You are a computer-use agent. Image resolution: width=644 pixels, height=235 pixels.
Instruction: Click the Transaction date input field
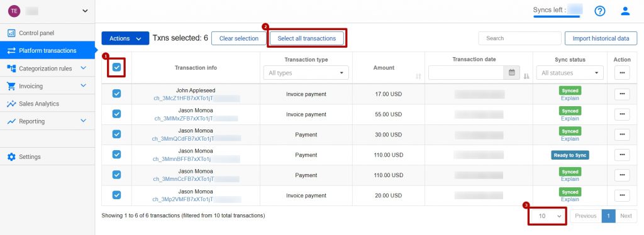point(466,73)
